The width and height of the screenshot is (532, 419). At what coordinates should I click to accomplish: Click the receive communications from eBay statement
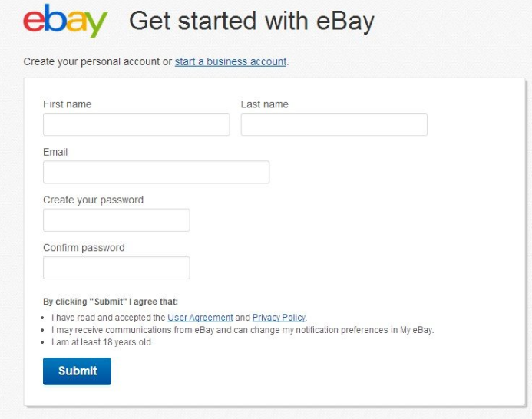(x=243, y=330)
